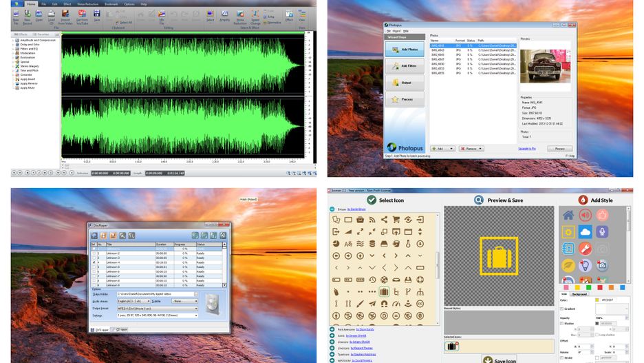
Task: Expand the Font Awesome icon set
Action: click(x=333, y=330)
